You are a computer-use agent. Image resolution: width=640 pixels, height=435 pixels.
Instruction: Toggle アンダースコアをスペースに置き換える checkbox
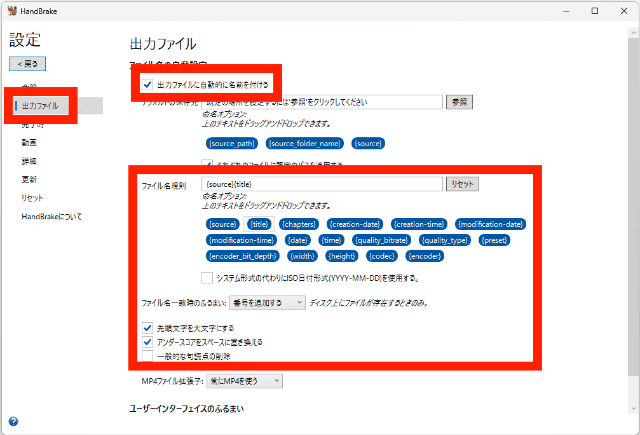[x=147, y=342]
